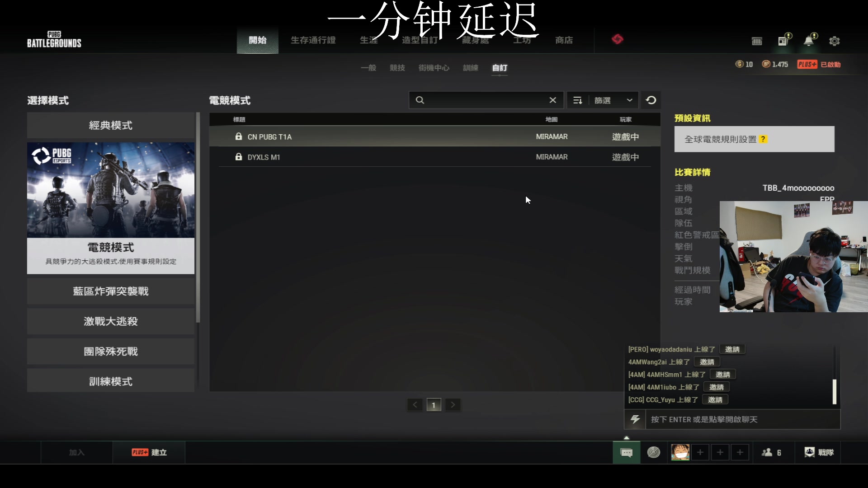Invite 4AMWang2ai via 邀請 button
This screenshot has height=488, width=868.
707,362
